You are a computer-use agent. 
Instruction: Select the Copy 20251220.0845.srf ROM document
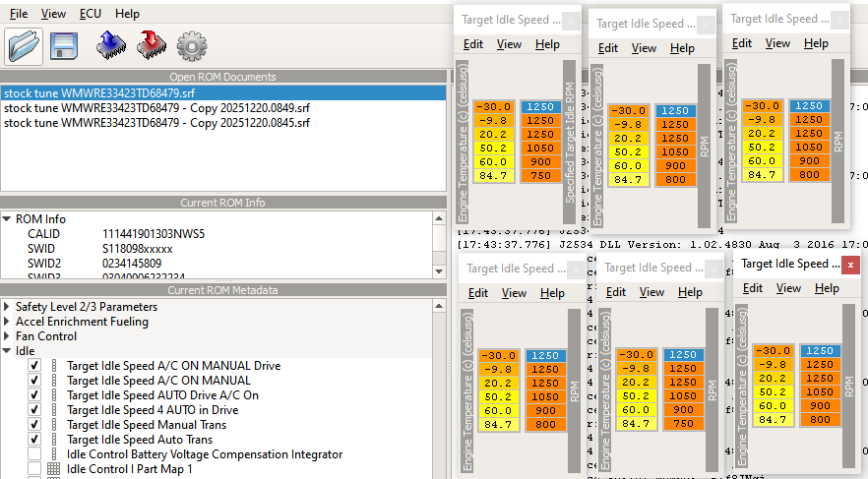(x=156, y=123)
